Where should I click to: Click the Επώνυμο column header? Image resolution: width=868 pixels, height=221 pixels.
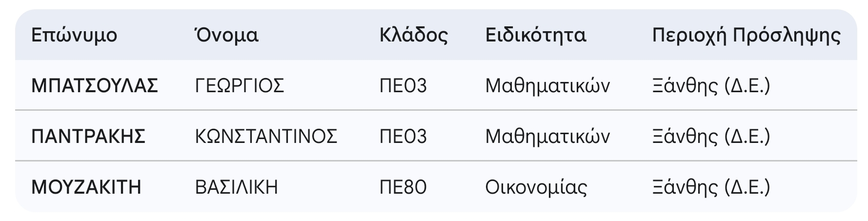74,35
